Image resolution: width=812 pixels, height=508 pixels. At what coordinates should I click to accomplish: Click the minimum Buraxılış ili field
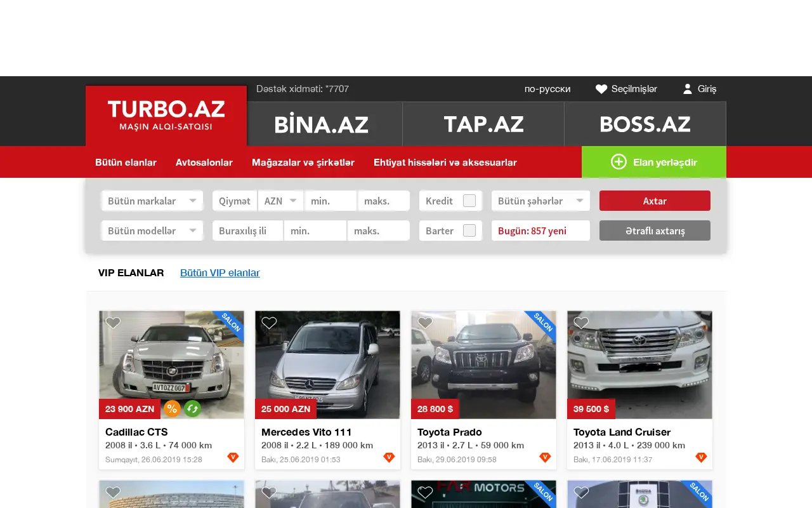[x=315, y=231]
